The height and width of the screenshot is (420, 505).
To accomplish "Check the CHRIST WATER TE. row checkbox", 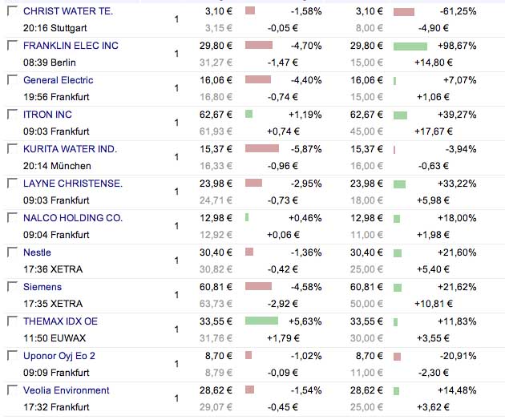I will point(12,12).
